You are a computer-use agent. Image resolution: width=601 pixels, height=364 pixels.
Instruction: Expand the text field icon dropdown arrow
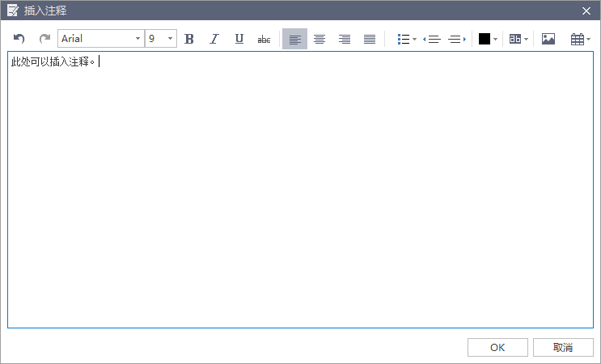pos(527,39)
